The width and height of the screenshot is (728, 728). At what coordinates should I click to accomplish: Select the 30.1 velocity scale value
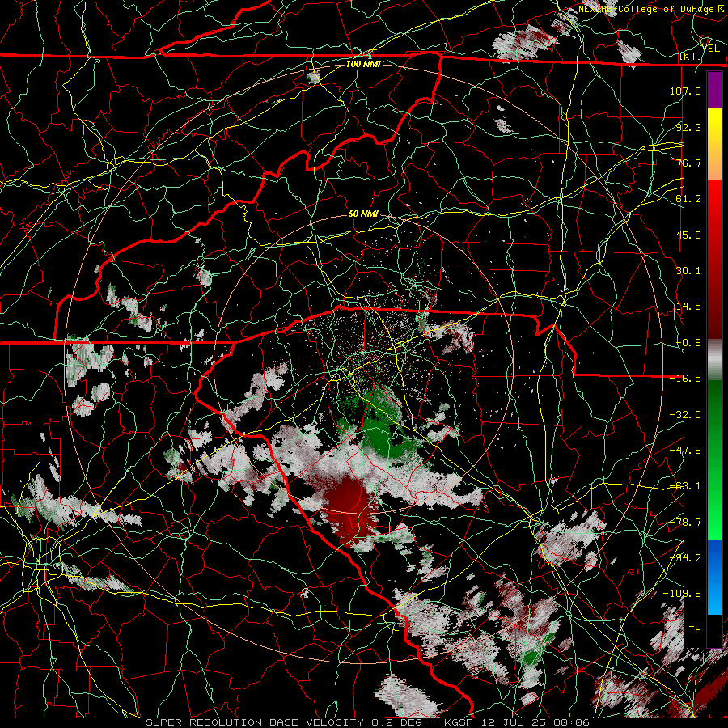[x=688, y=271]
